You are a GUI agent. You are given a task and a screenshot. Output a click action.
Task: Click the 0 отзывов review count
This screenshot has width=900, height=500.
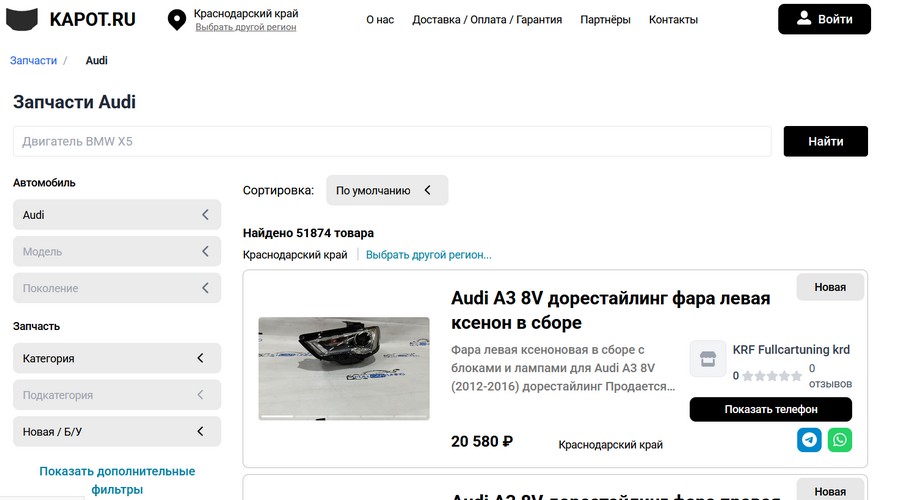pyautogui.click(x=830, y=376)
